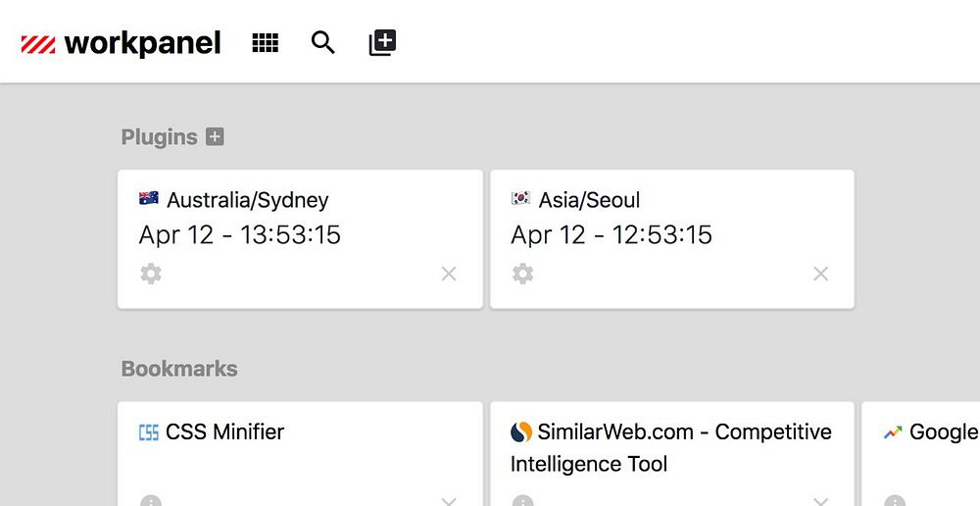The image size is (980, 506).
Task: Click the Sydney time Apr 12 - 13:53:15
Action: tap(240, 235)
